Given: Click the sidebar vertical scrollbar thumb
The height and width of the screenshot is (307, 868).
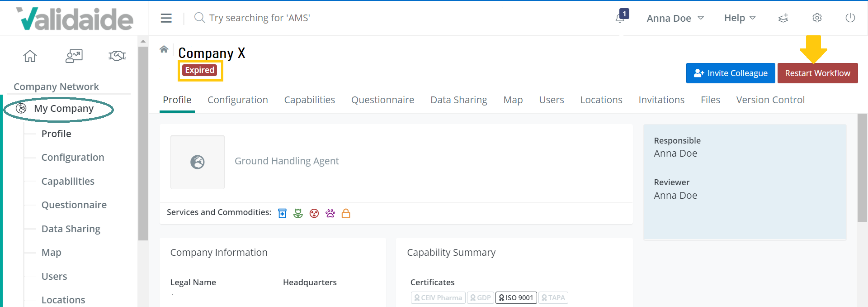Looking at the screenshot, I should (143, 144).
